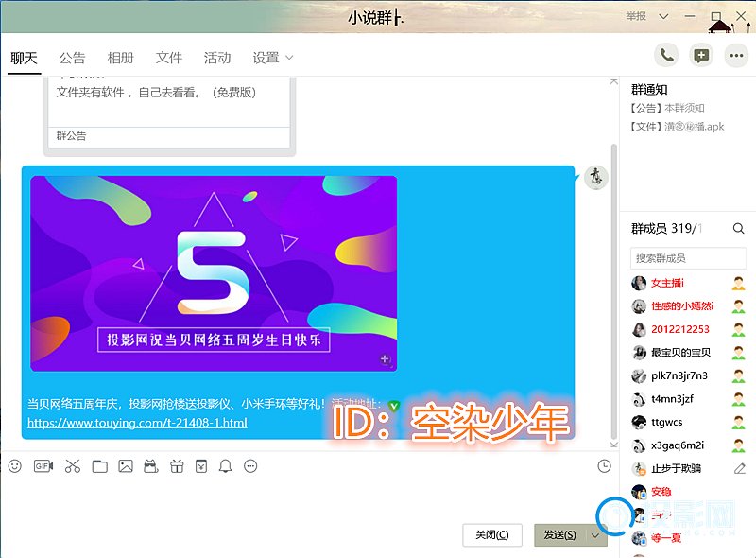Select member name ttgwcs
The height and width of the screenshot is (558, 756).
pyautogui.click(x=667, y=422)
